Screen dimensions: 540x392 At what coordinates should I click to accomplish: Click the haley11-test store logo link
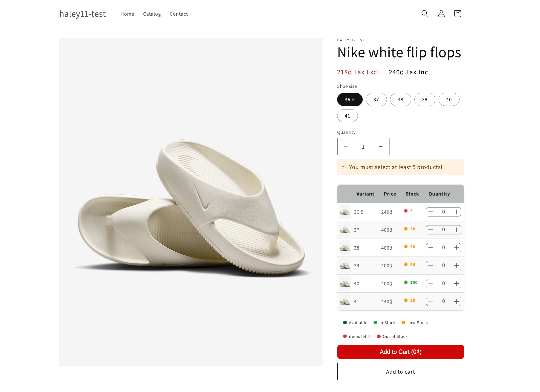point(82,14)
